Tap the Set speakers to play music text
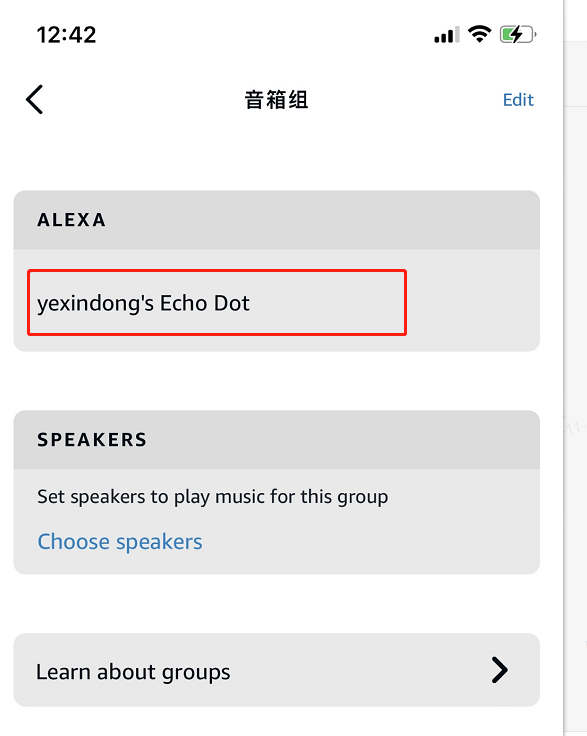Screen dimensions: 587x736 click(x=213, y=497)
